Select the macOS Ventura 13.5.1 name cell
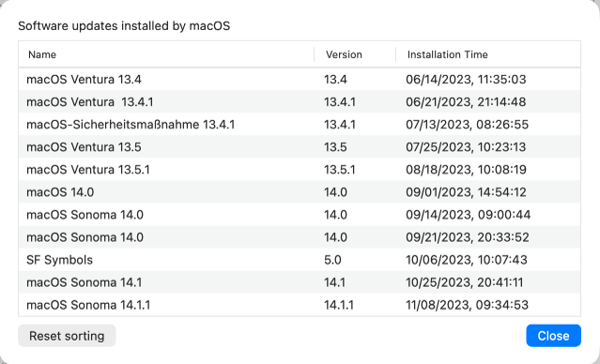This screenshot has width=600, height=364. 88,170
